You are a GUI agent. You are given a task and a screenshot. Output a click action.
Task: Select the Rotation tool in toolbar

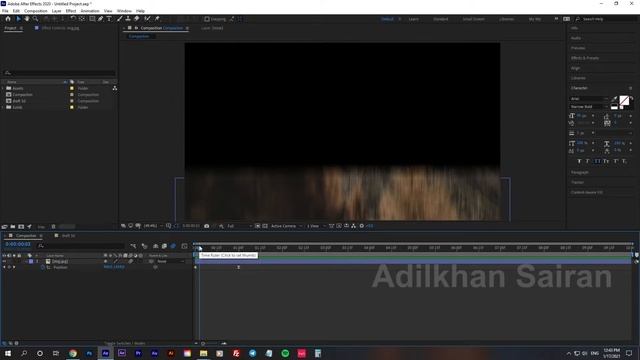coord(73,19)
